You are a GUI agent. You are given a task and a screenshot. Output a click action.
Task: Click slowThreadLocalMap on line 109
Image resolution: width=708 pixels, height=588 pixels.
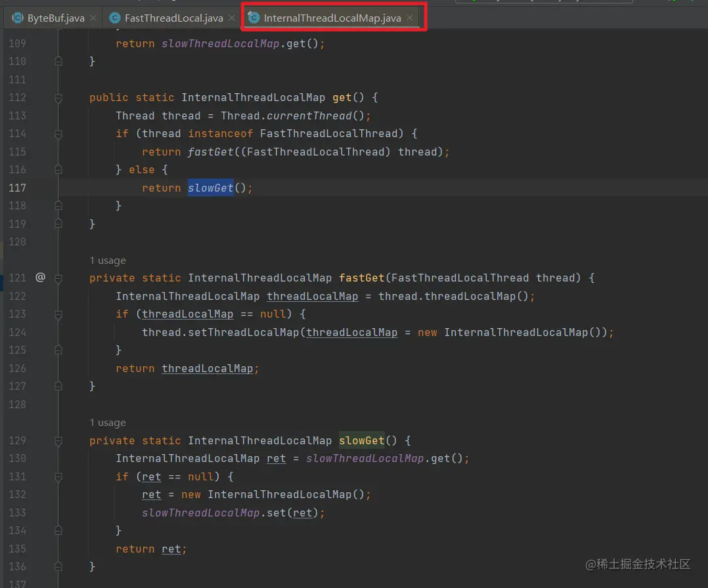click(x=221, y=43)
